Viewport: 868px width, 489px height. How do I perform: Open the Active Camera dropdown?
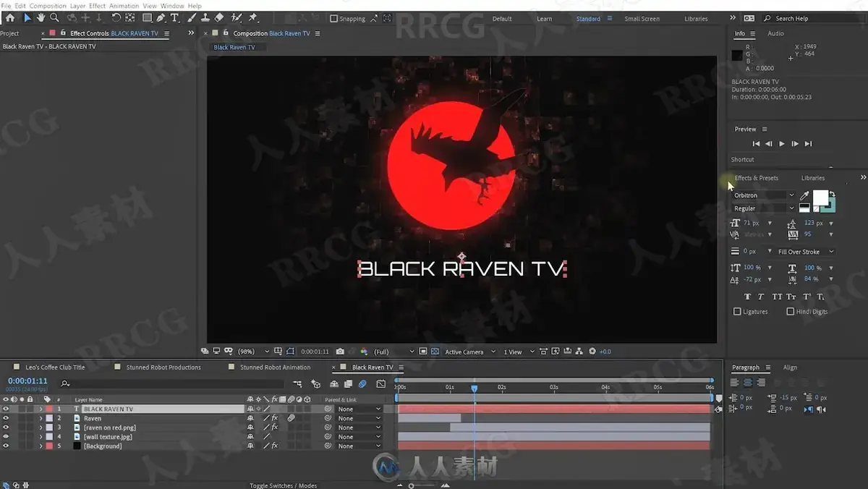point(470,352)
